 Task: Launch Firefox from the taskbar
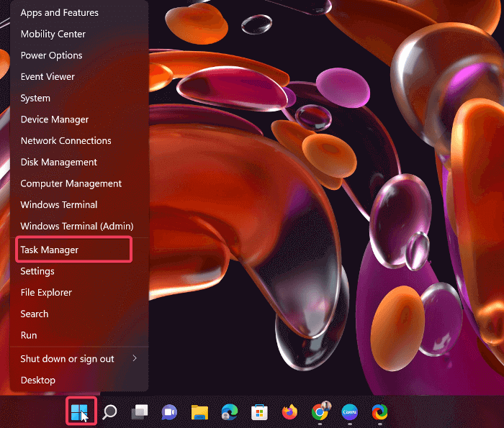pos(289,411)
